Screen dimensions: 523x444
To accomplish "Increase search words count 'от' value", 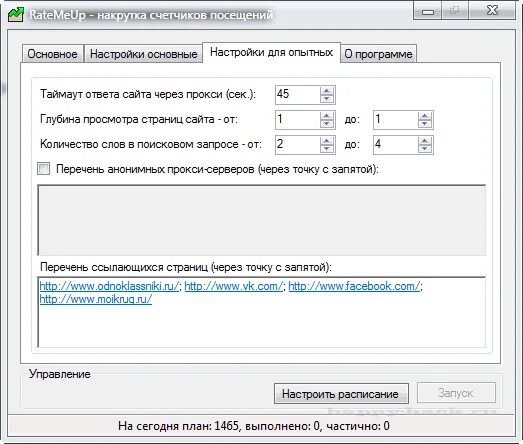I will [327, 141].
